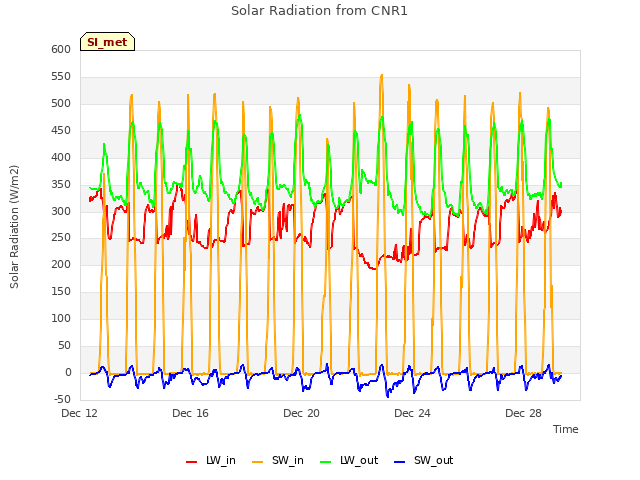Click the 350 y-axis tick label
Viewport: 640px width, 480px height.
pyautogui.click(x=61, y=184)
